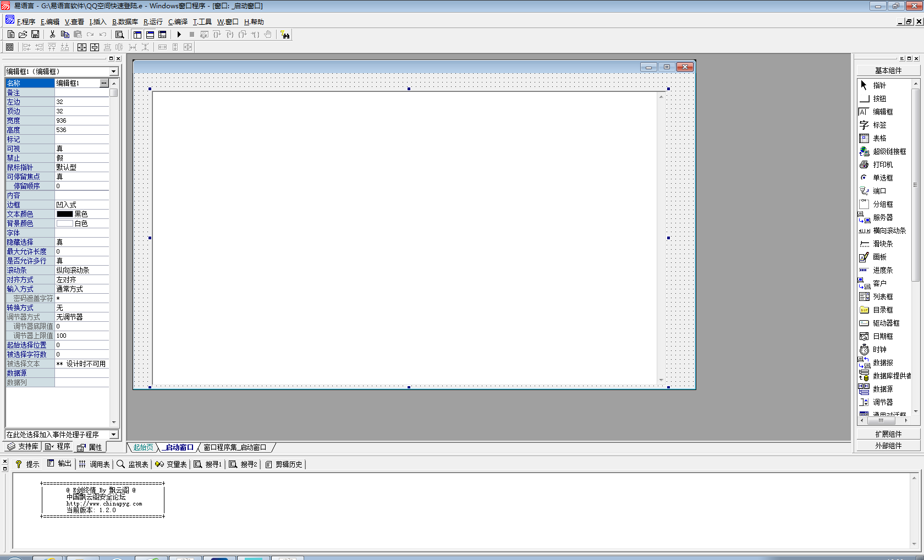
Task: Click the 宽度 property value field
Action: click(81, 120)
